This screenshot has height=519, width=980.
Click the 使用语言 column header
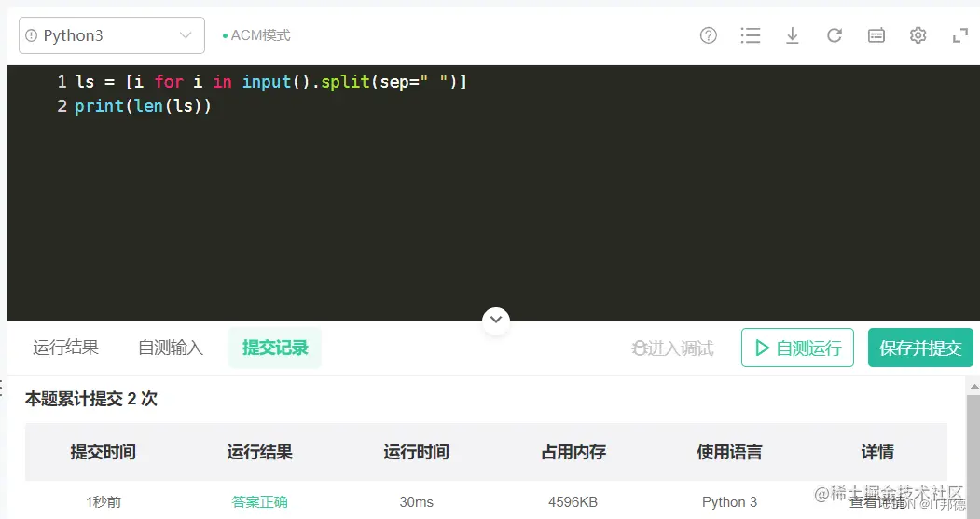click(x=729, y=452)
